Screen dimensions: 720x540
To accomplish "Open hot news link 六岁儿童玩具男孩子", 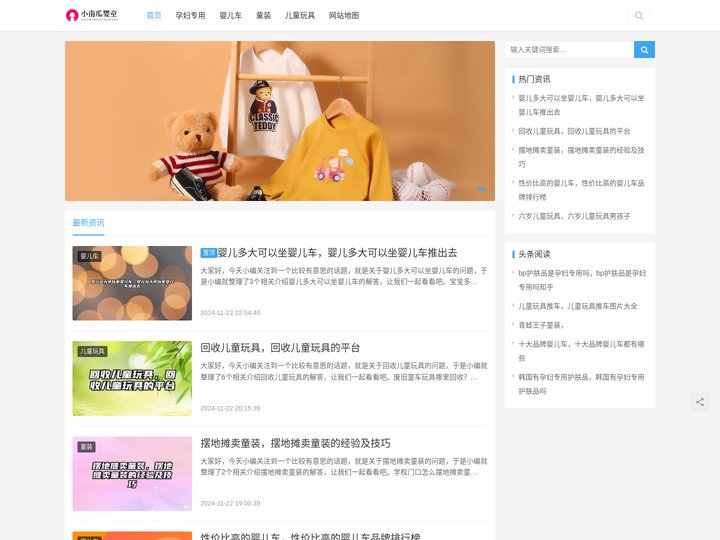I will 574,216.
